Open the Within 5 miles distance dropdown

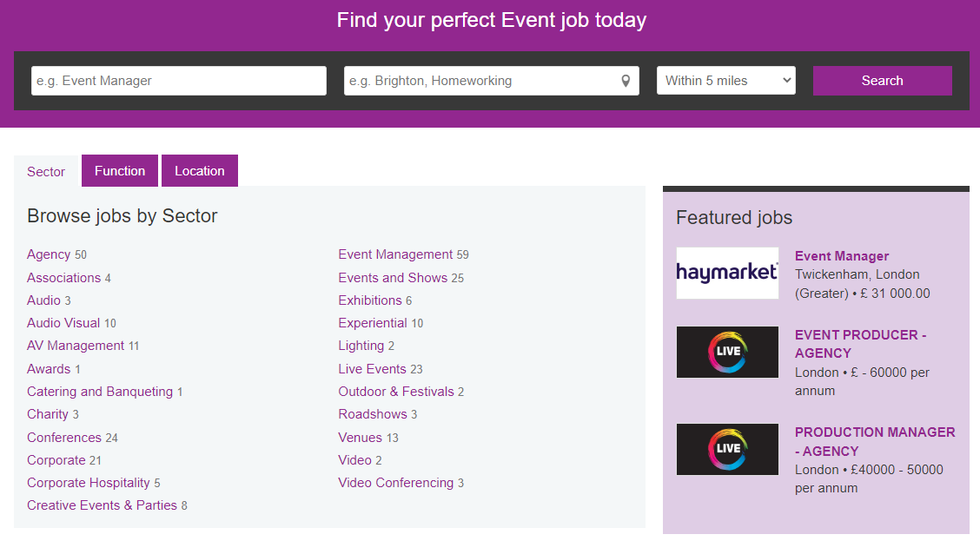coord(725,80)
